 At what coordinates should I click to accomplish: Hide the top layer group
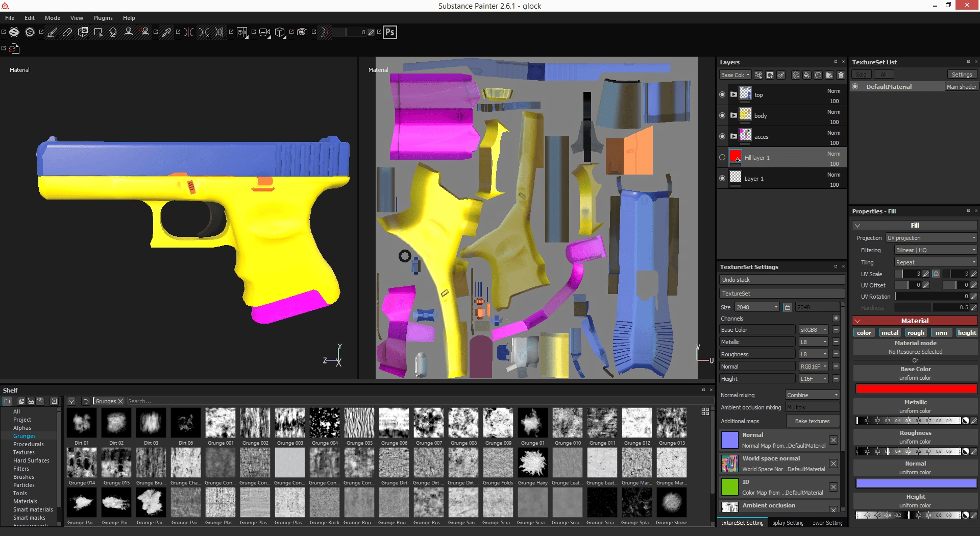(x=722, y=94)
